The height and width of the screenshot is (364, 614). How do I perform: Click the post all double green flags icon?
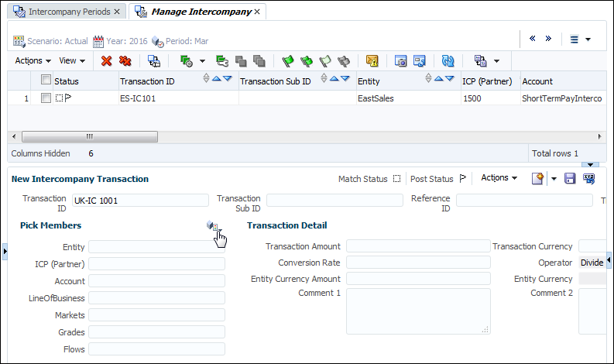(307, 60)
